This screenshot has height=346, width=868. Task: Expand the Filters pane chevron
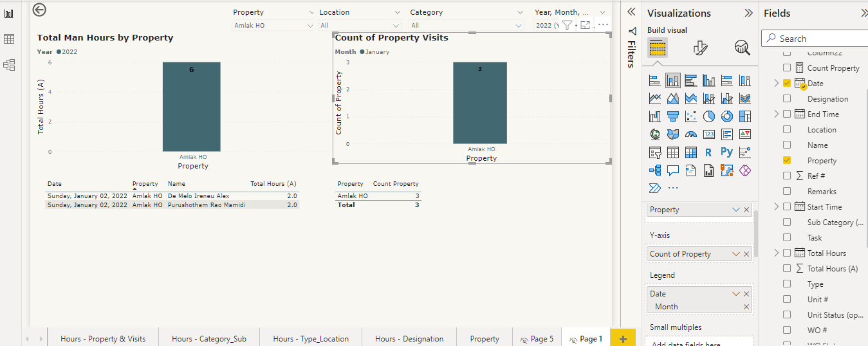[631, 12]
